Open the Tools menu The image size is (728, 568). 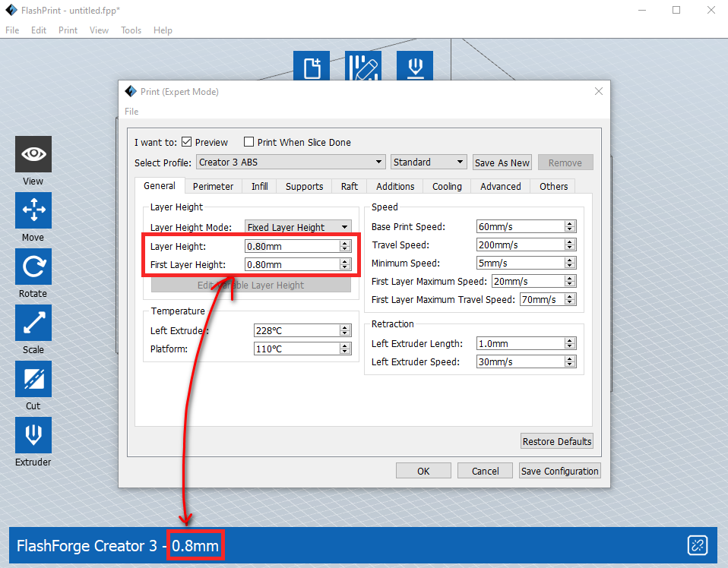tap(131, 30)
